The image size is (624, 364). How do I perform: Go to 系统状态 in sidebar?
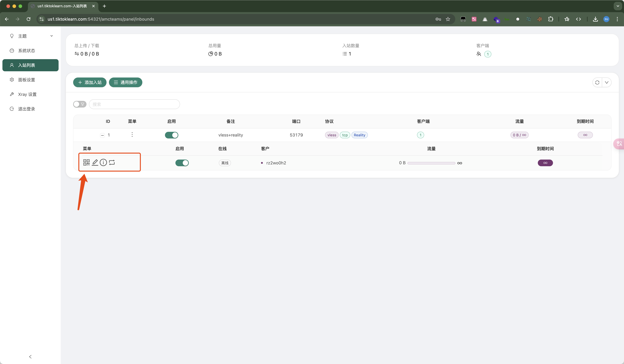[x=27, y=51]
